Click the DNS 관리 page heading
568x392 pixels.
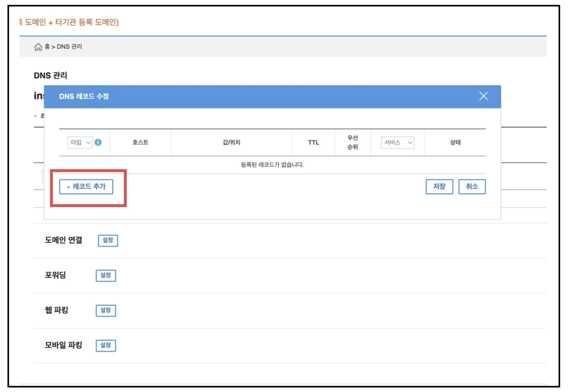[x=50, y=76]
